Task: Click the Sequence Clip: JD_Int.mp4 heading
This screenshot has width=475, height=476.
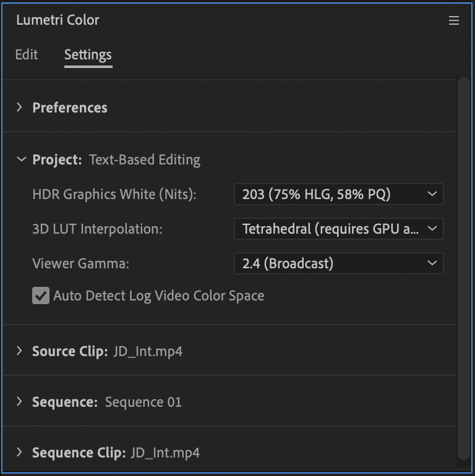Action: click(x=116, y=453)
